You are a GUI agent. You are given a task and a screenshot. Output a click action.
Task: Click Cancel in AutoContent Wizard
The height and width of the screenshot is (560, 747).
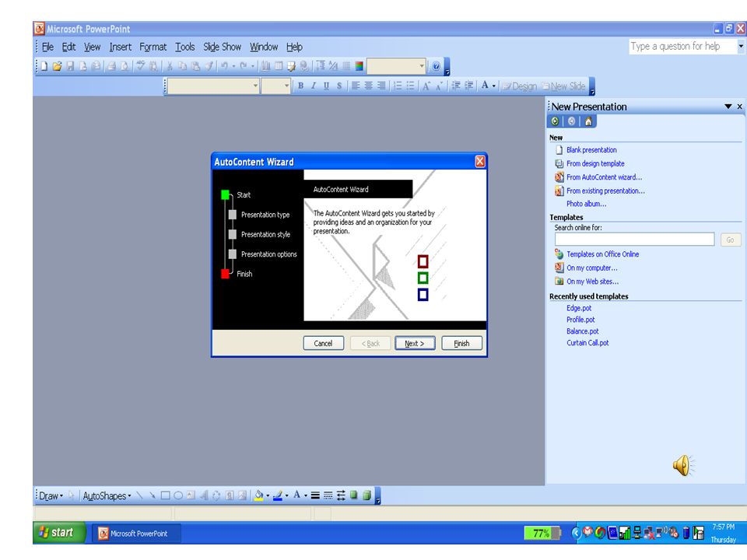coord(324,343)
